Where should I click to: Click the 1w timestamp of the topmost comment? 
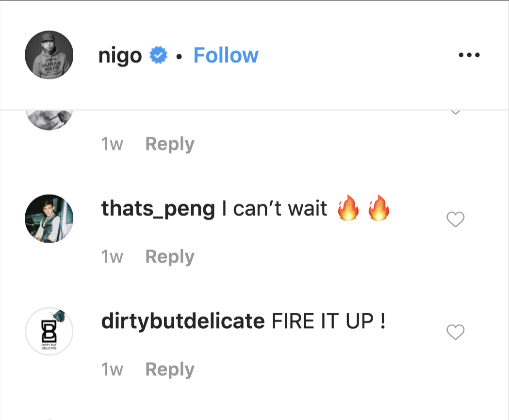[x=112, y=144]
